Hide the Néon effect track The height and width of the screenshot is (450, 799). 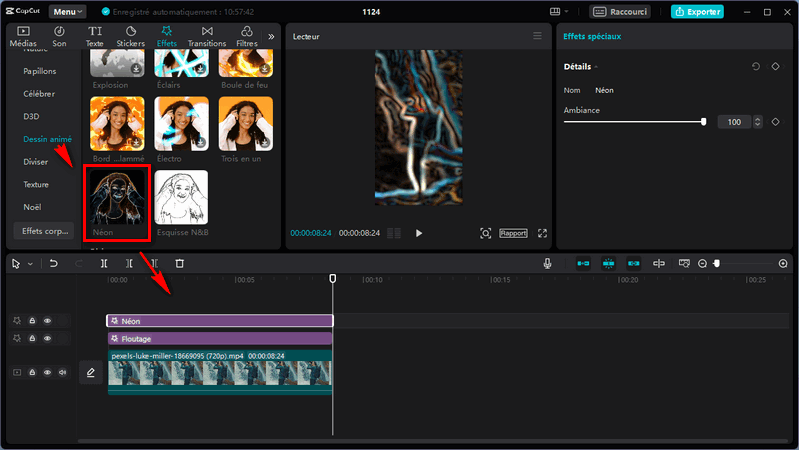(x=47, y=321)
